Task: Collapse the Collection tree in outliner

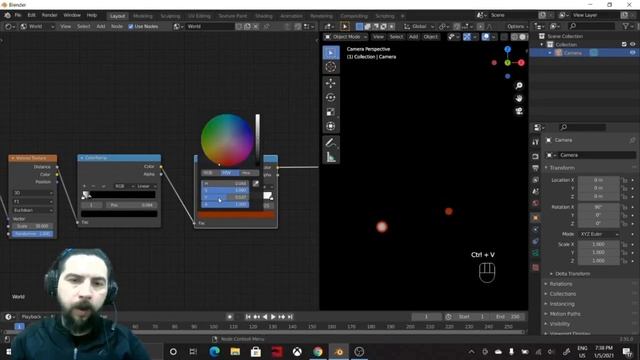Action: pyautogui.click(x=542, y=44)
